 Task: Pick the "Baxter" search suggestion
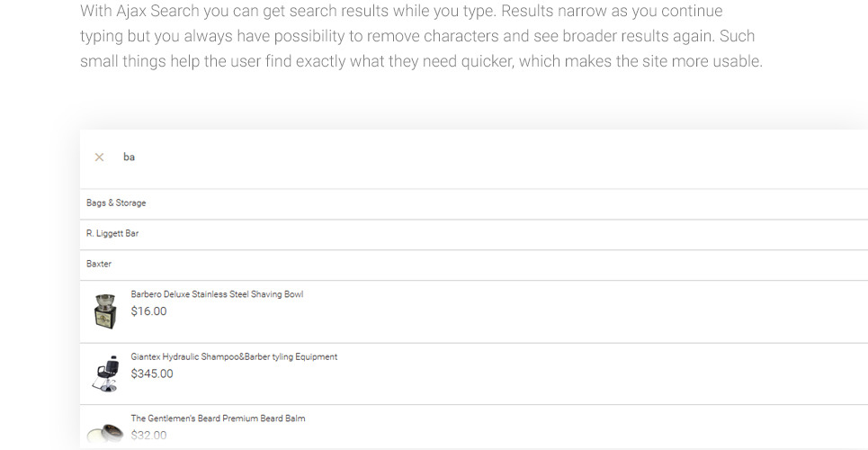tap(99, 265)
